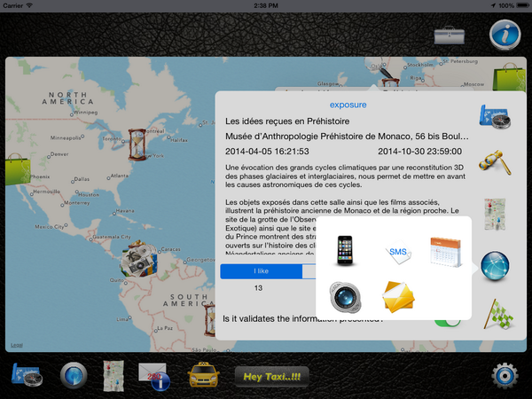Tap the photo collection marker near Caracas
The height and width of the screenshot is (399, 532).
[139, 259]
